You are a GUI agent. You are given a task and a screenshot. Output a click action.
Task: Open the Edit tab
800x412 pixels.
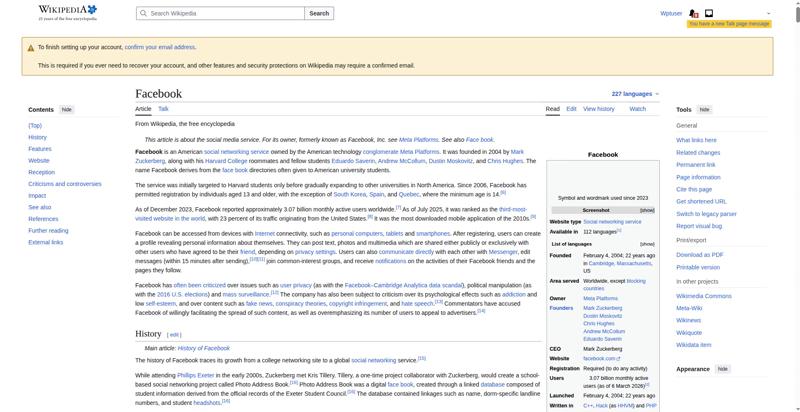pos(571,109)
